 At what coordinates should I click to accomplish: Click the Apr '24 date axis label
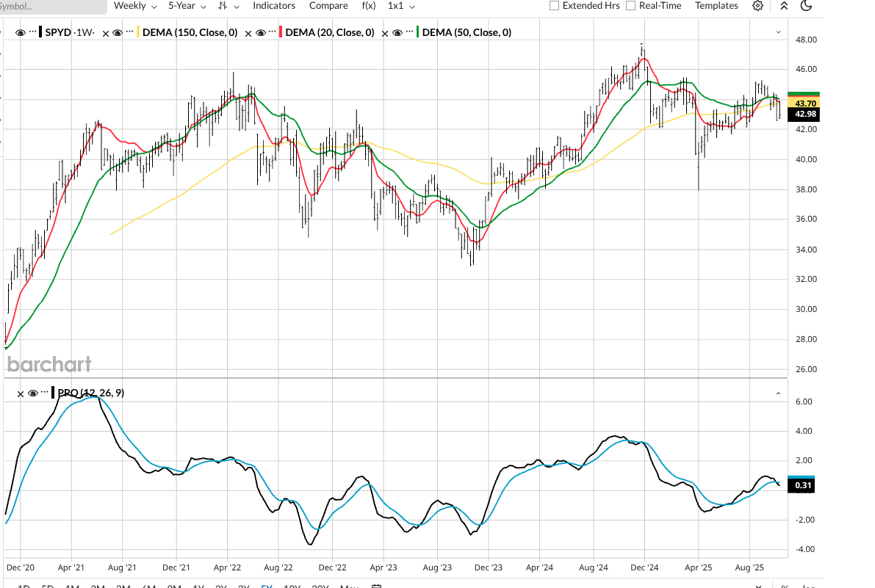click(539, 567)
